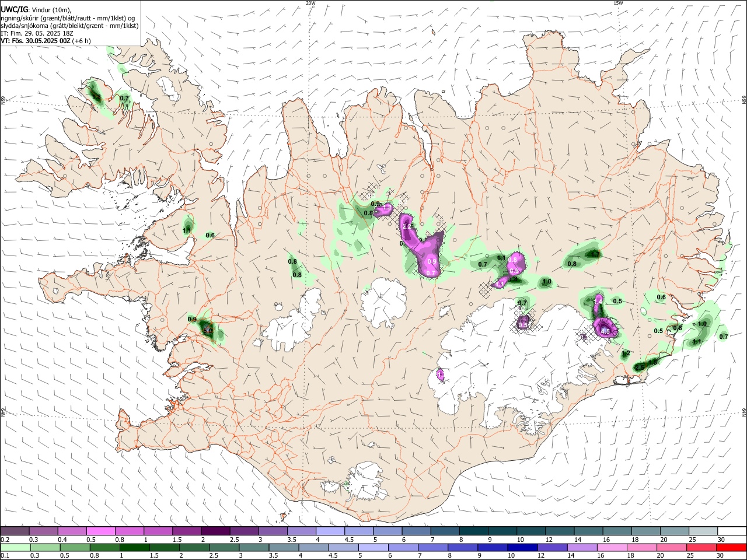Click the 'IT: Fim. 29. 05. 2025 18Z' line
This screenshot has height=560, width=747.
click(37, 33)
